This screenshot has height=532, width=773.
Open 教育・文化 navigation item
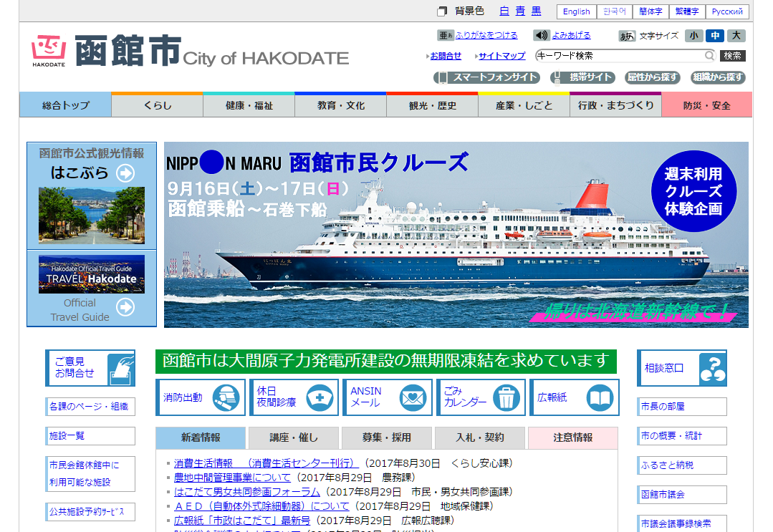[341, 105]
